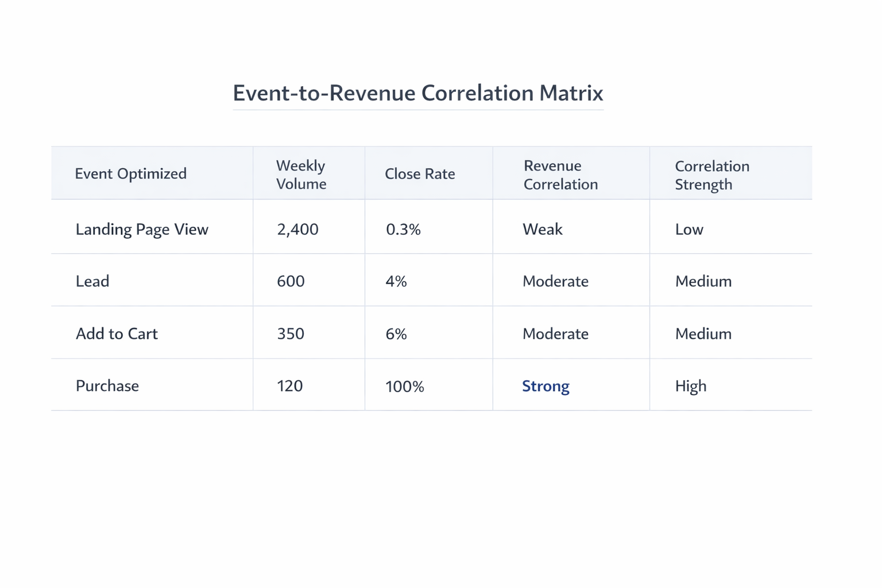Select the 120 weekly volume cell
882x588 pixels.
click(x=289, y=386)
